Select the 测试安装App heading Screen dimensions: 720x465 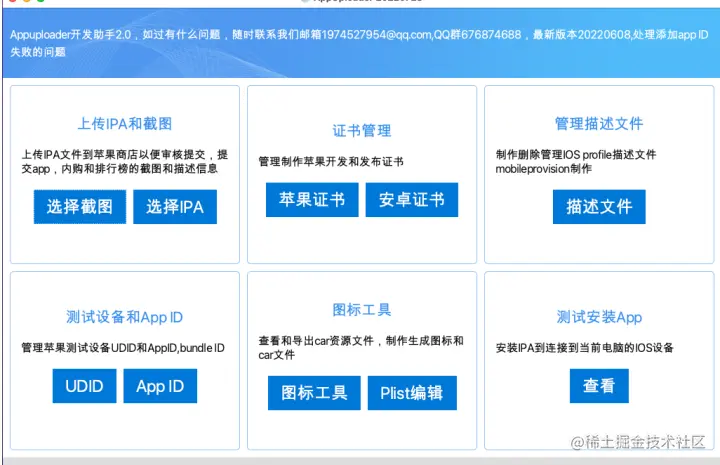click(x=599, y=317)
